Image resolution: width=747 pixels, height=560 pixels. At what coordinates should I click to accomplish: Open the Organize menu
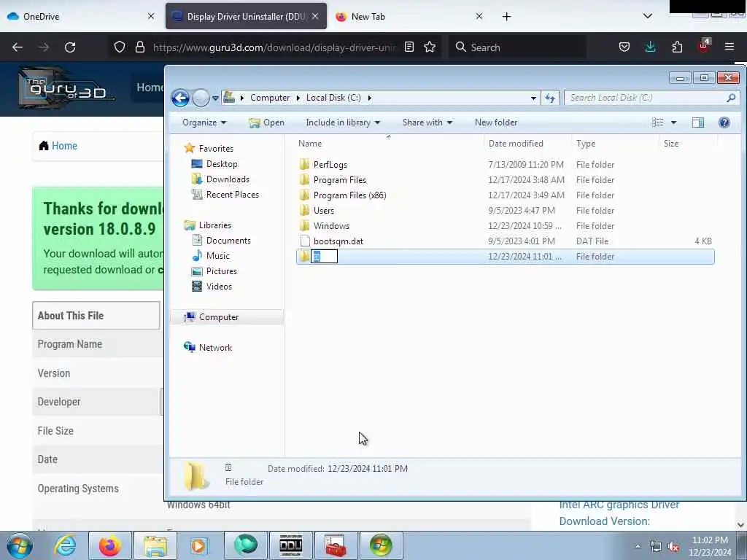pyautogui.click(x=204, y=122)
